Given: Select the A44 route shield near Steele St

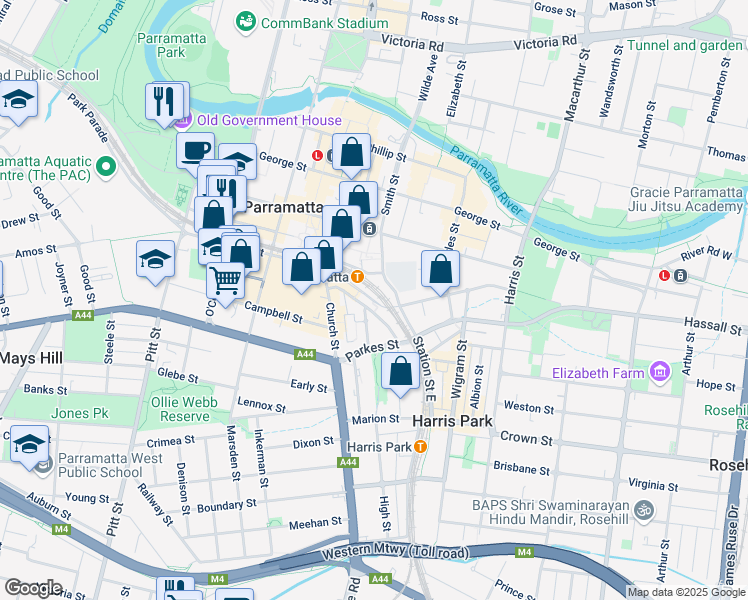Looking at the screenshot, I should coord(83,315).
